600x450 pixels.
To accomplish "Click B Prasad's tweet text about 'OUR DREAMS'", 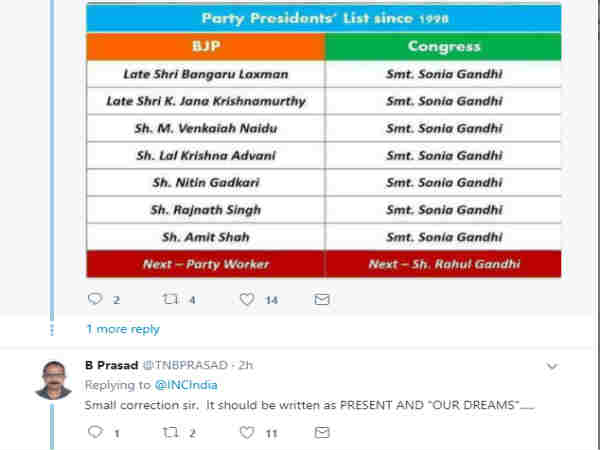I will (x=309, y=405).
